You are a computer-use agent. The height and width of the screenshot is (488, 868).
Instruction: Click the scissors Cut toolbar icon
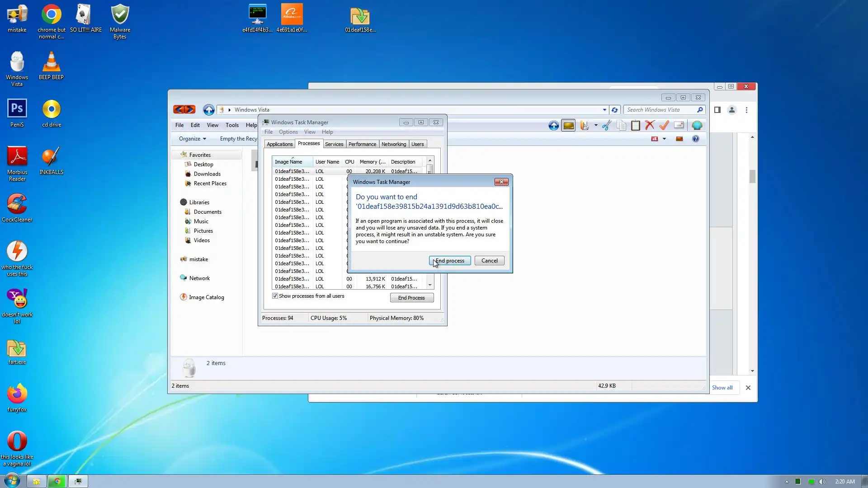pos(606,126)
